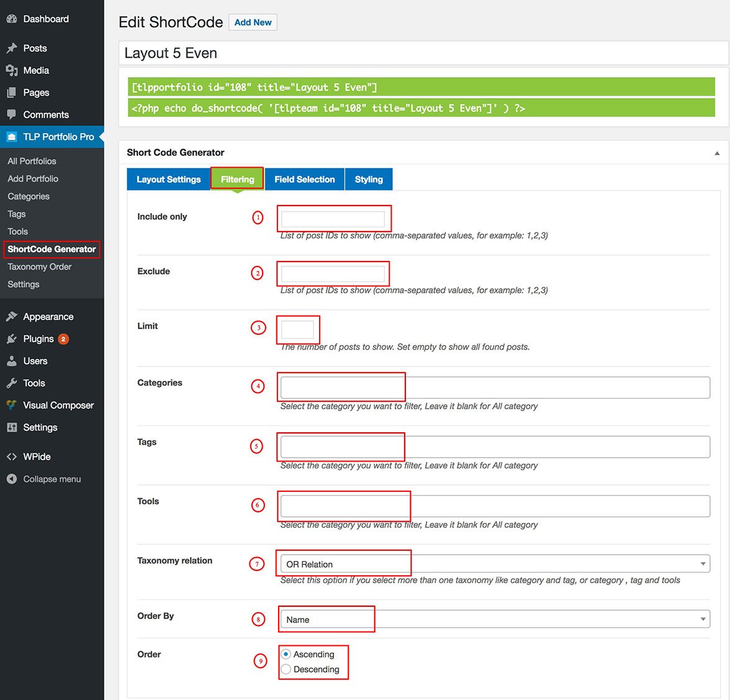Click the Posts pushpin icon
730x700 pixels.
click(x=12, y=48)
